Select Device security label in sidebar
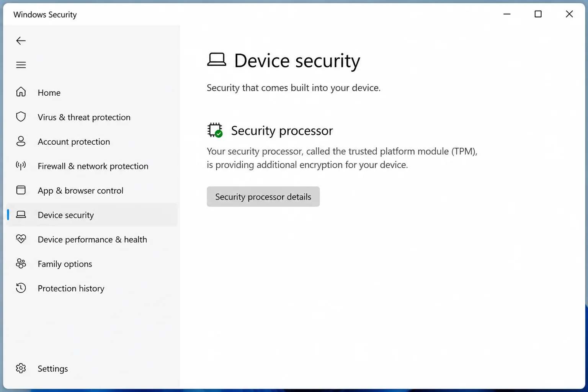The height and width of the screenshot is (392, 588). tap(66, 215)
